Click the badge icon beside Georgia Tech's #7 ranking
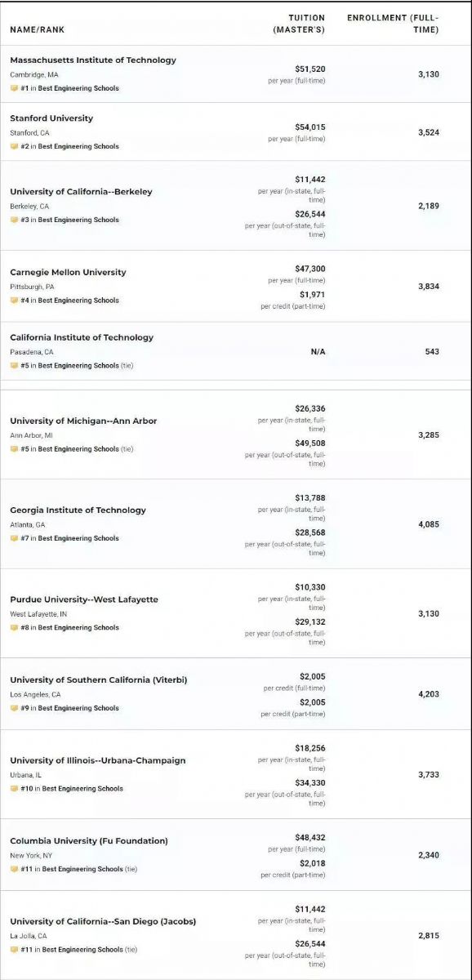 pyautogui.click(x=14, y=538)
